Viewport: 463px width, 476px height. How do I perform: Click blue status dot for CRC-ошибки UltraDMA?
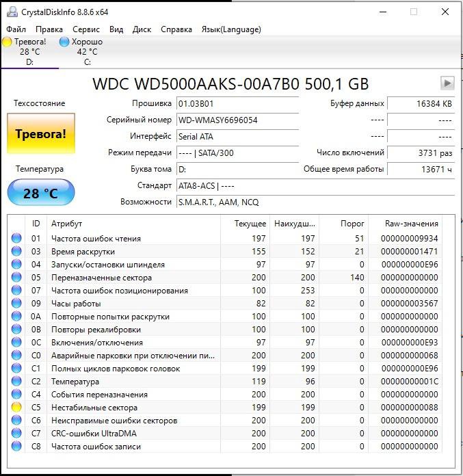(x=16, y=434)
